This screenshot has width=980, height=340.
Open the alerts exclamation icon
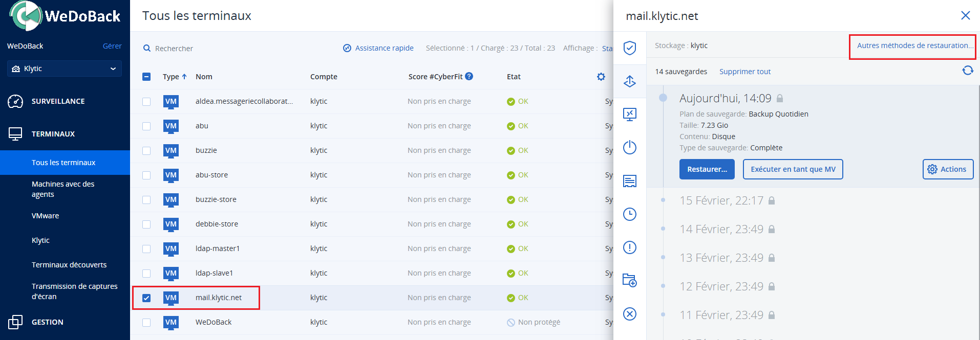point(630,247)
